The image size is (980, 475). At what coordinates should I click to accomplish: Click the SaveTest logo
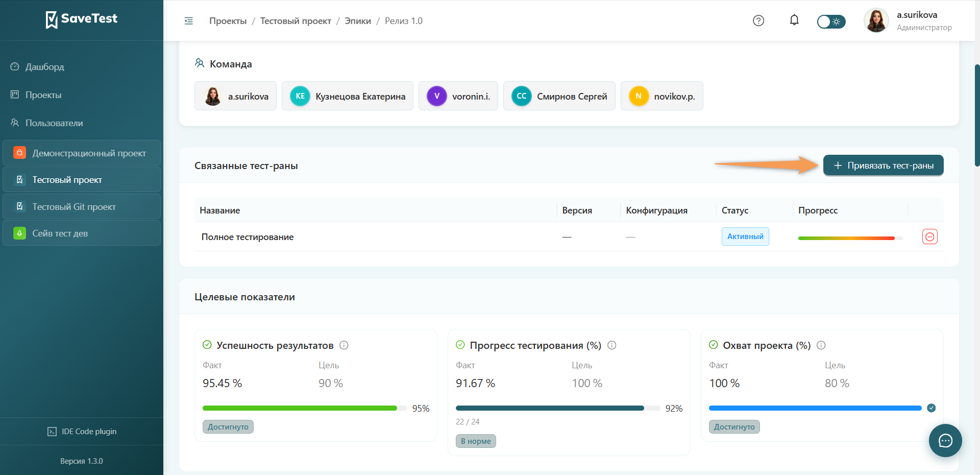click(x=82, y=19)
